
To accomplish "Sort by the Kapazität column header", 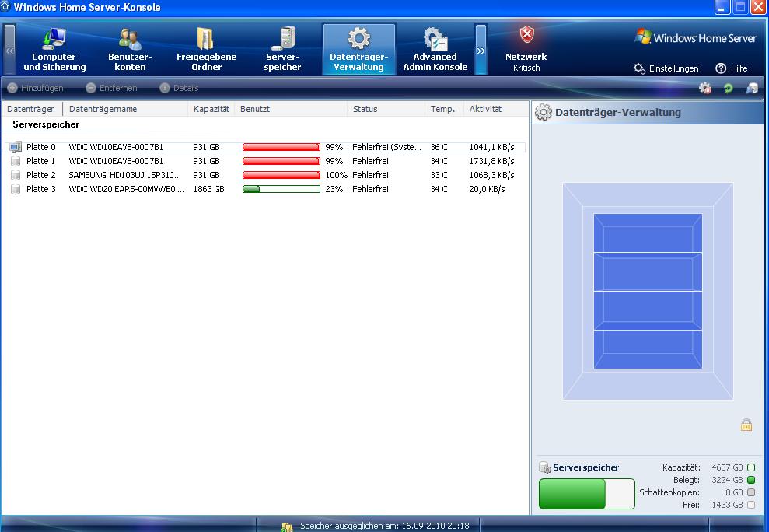I will (x=211, y=109).
